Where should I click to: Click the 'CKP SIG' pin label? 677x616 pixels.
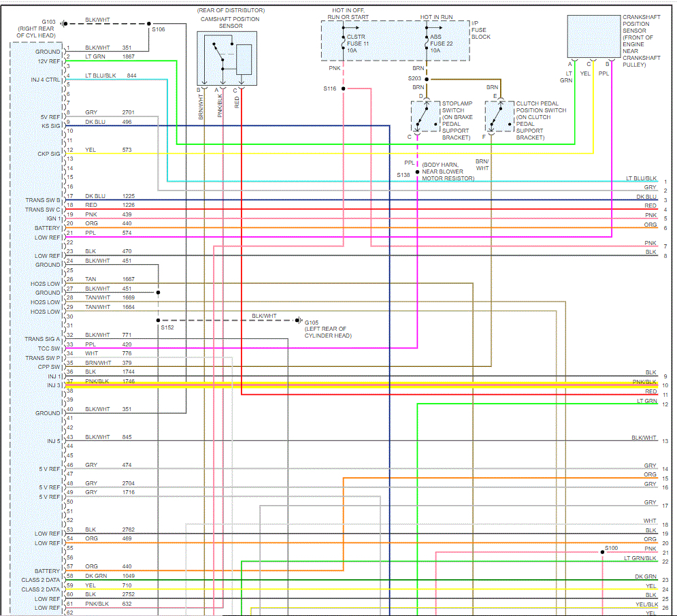49,154
